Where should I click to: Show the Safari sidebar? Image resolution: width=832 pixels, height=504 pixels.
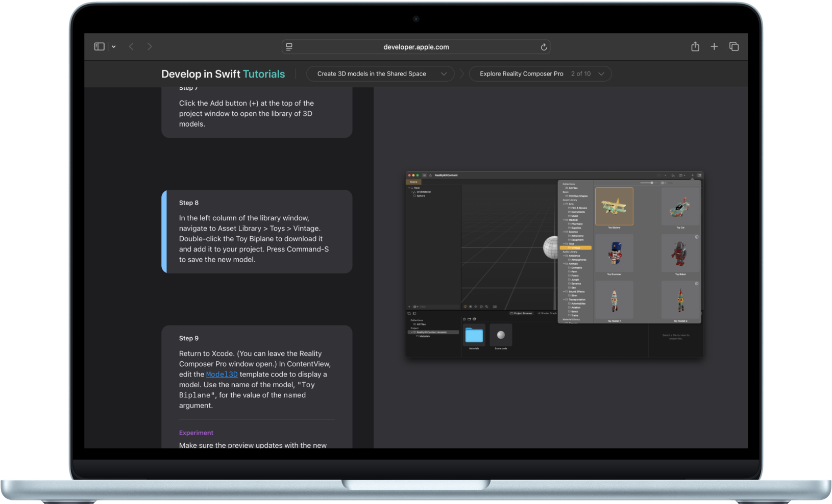click(x=99, y=46)
